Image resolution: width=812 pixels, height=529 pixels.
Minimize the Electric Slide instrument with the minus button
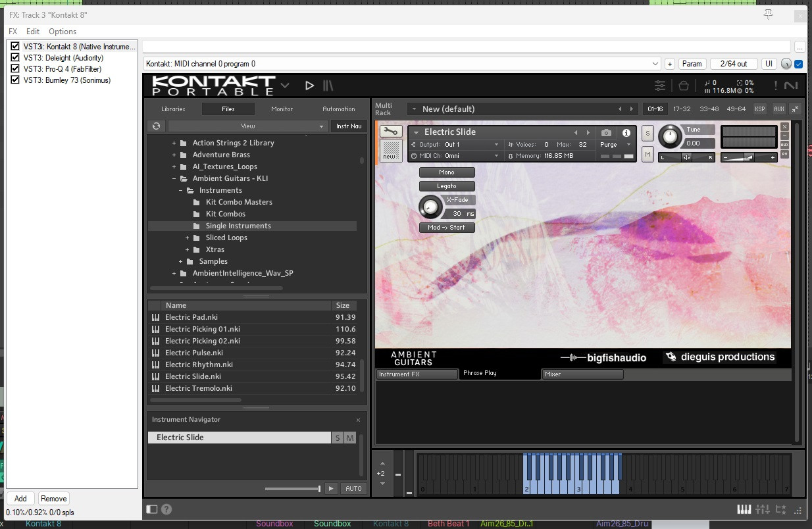click(x=784, y=136)
